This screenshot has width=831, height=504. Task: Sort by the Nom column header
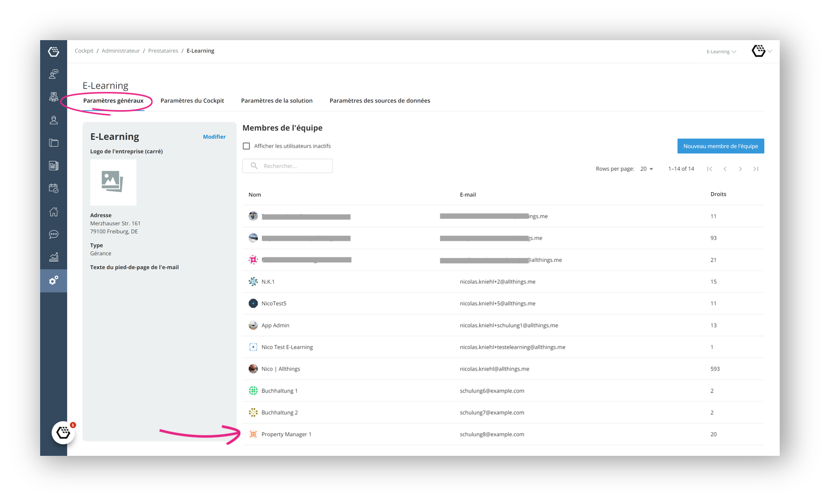(255, 195)
